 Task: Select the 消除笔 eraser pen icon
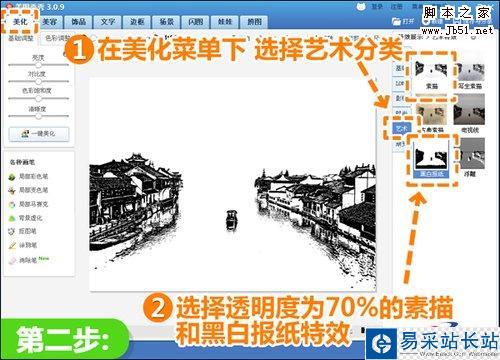point(12,260)
